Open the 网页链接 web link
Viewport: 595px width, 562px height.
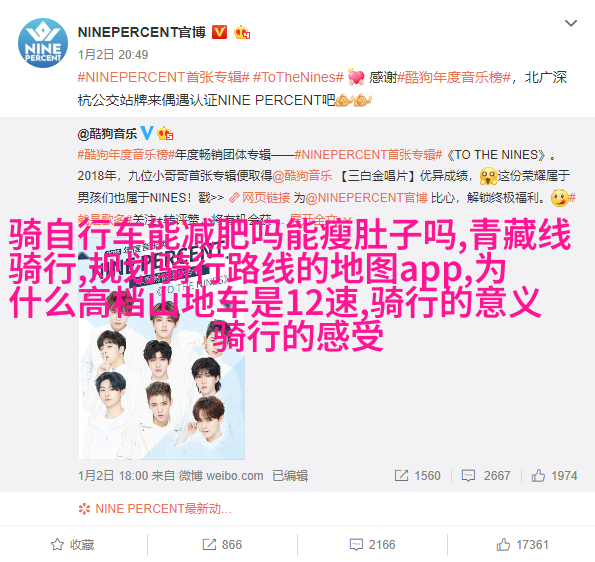260,198
